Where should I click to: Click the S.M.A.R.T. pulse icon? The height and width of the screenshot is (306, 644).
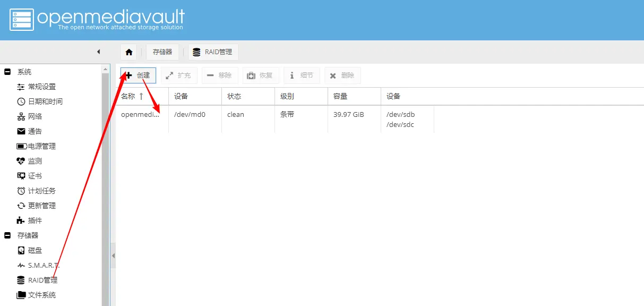tap(21, 265)
